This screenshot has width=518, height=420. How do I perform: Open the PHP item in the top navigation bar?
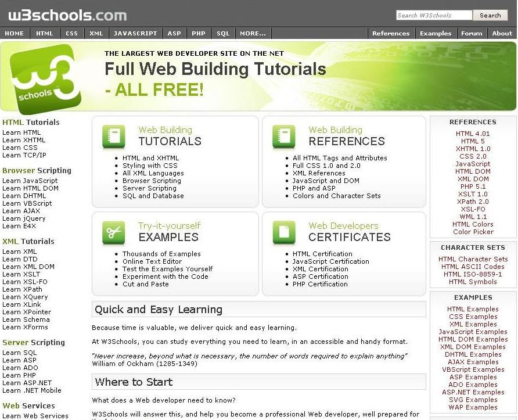199,33
